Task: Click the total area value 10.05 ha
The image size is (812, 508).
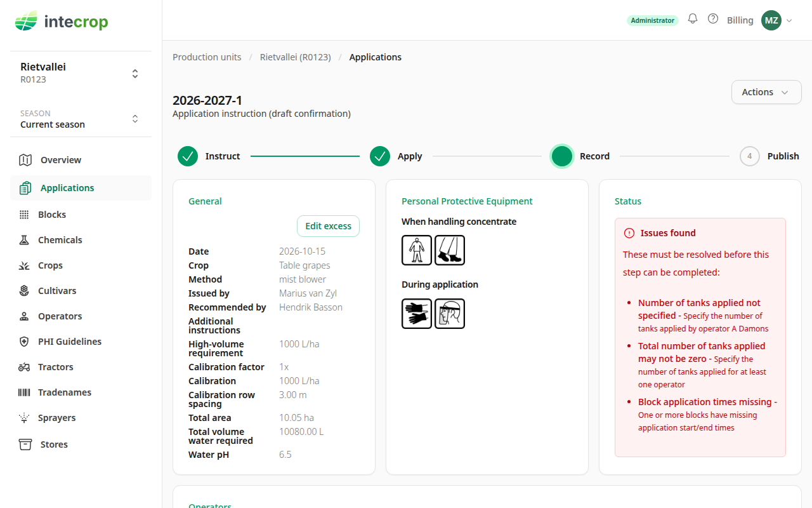Action: click(x=296, y=418)
